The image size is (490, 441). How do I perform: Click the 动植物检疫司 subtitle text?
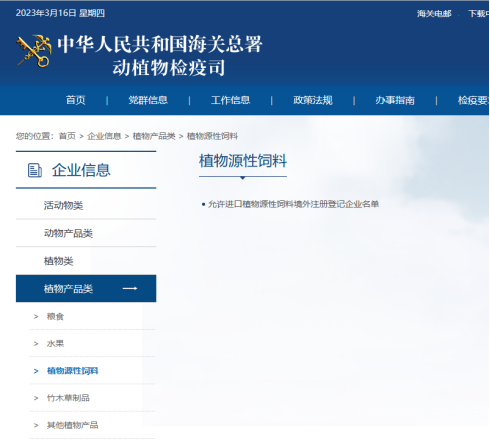pyautogui.click(x=169, y=68)
